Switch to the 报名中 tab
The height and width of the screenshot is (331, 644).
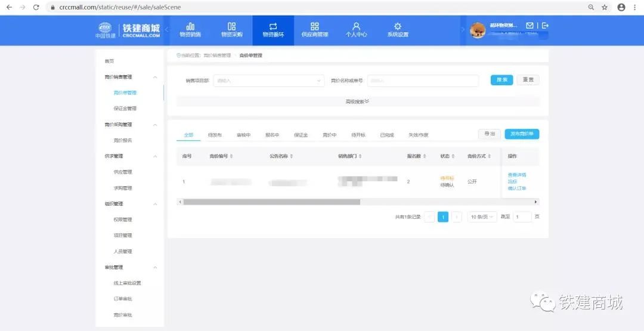point(273,135)
